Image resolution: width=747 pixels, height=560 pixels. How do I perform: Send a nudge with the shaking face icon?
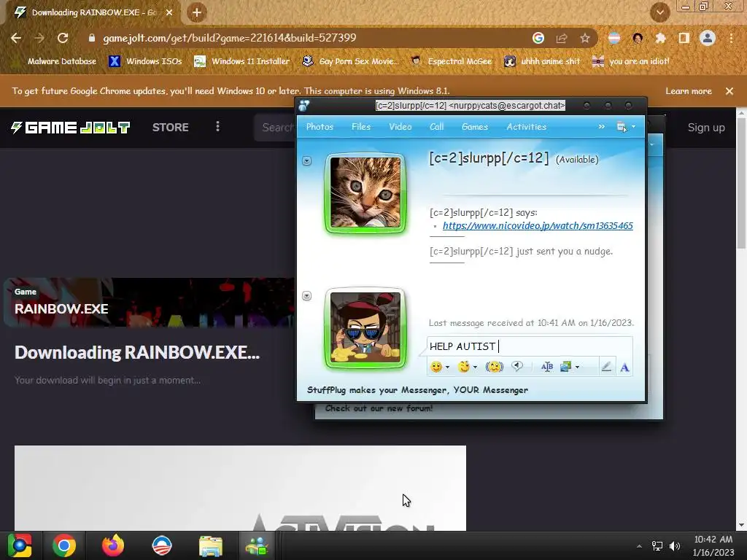[494, 367]
